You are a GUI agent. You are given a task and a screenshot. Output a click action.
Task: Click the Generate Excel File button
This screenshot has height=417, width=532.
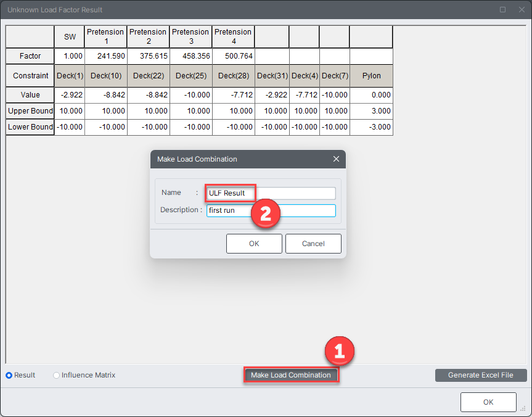[x=480, y=375]
